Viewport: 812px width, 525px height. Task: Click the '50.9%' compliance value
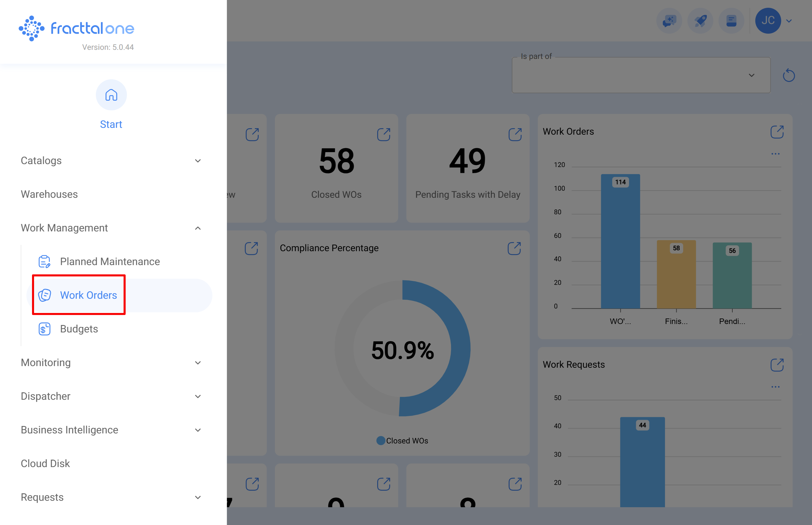(x=403, y=351)
